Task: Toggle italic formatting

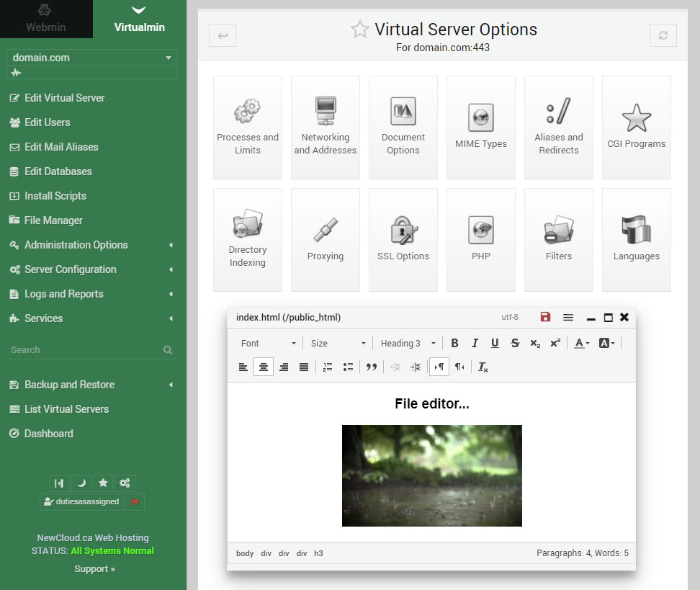Action: [x=475, y=343]
